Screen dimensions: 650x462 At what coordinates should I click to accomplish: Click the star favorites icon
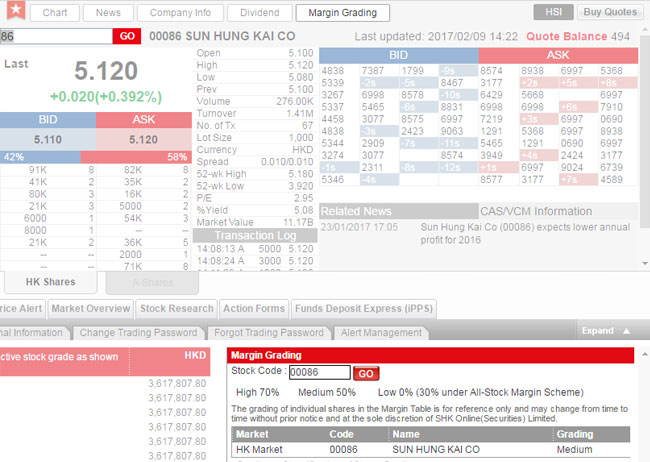pyautogui.click(x=16, y=10)
